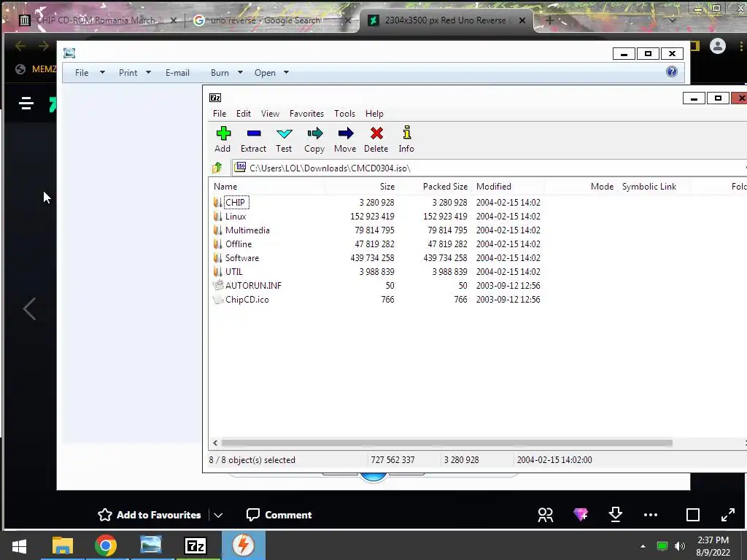Expand the Burn dropdown in photo viewer
The width and height of the screenshot is (747, 560).
pyautogui.click(x=240, y=72)
